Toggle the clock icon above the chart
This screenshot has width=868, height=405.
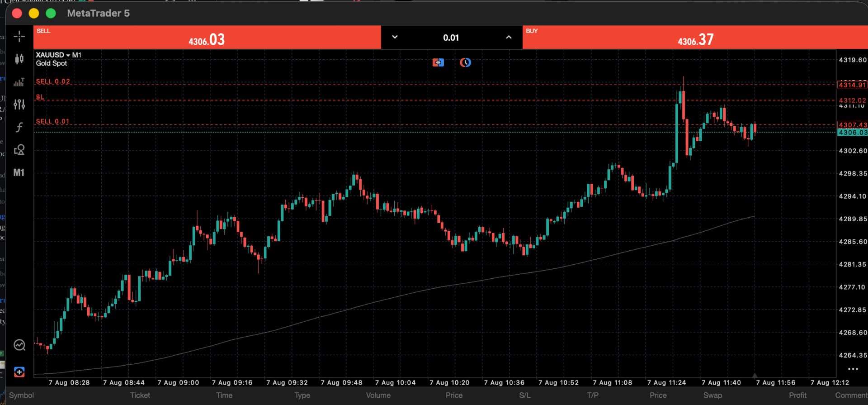465,62
